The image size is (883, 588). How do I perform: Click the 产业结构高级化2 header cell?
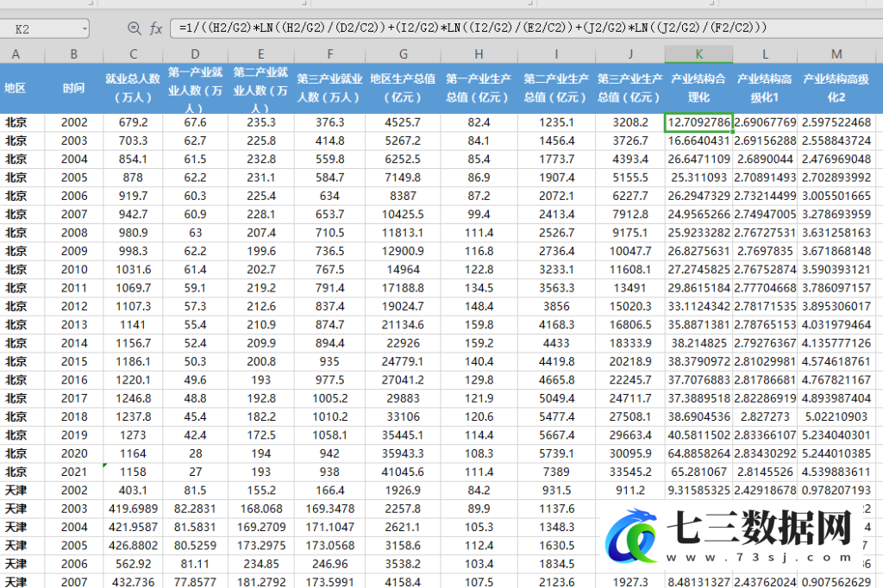click(x=836, y=88)
